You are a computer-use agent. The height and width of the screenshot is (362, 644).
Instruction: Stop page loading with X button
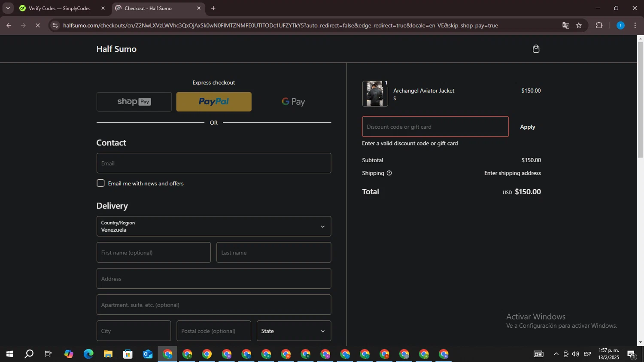[x=38, y=25]
